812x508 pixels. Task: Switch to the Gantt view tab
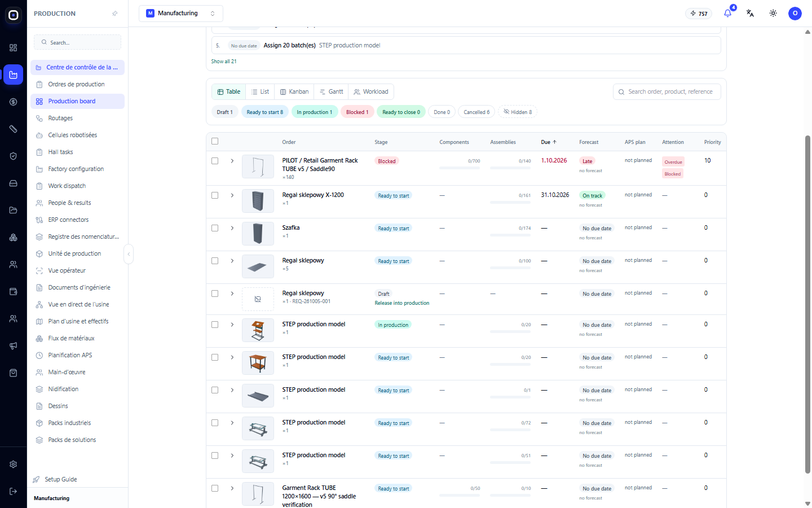click(x=332, y=91)
